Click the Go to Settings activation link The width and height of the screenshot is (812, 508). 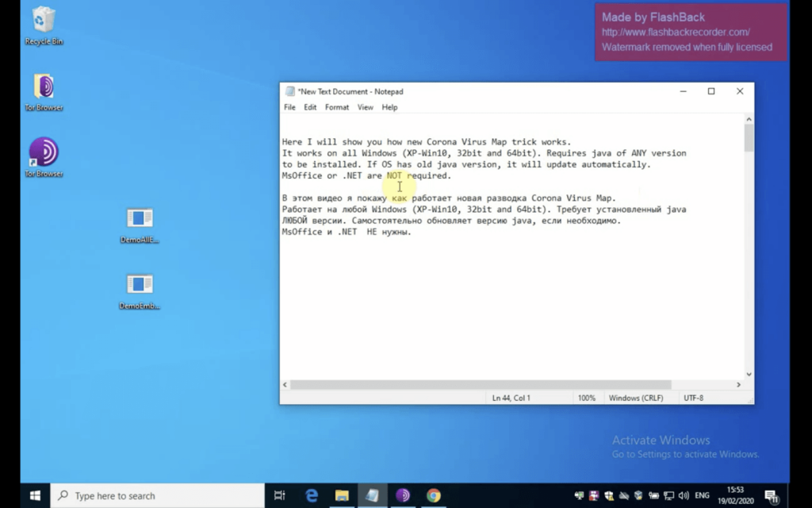tap(685, 454)
